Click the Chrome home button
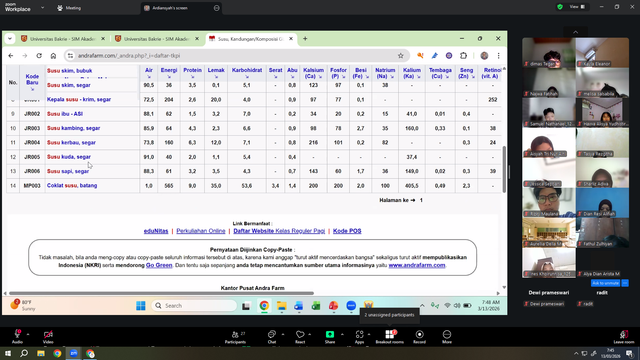 tap(53, 56)
